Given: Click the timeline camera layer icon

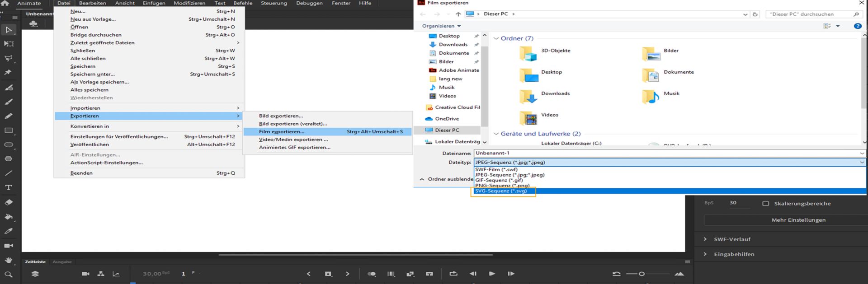Looking at the screenshot, I should (x=85, y=274).
